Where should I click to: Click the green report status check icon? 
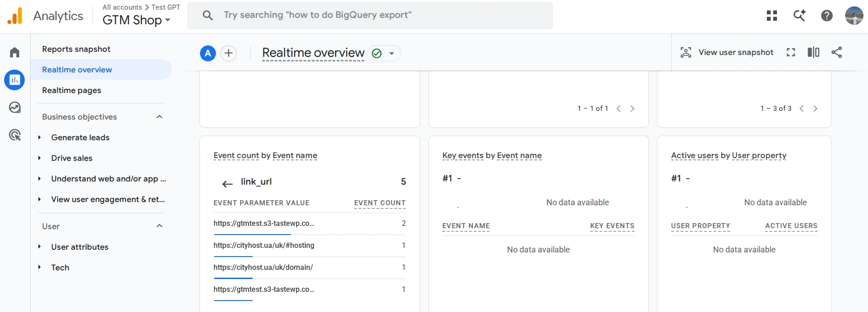pos(377,54)
